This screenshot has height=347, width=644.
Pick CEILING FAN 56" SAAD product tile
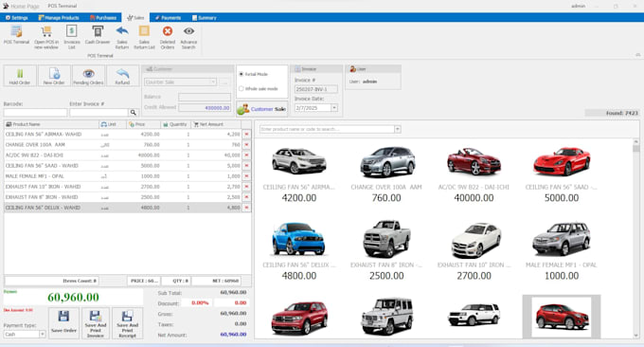click(x=562, y=174)
